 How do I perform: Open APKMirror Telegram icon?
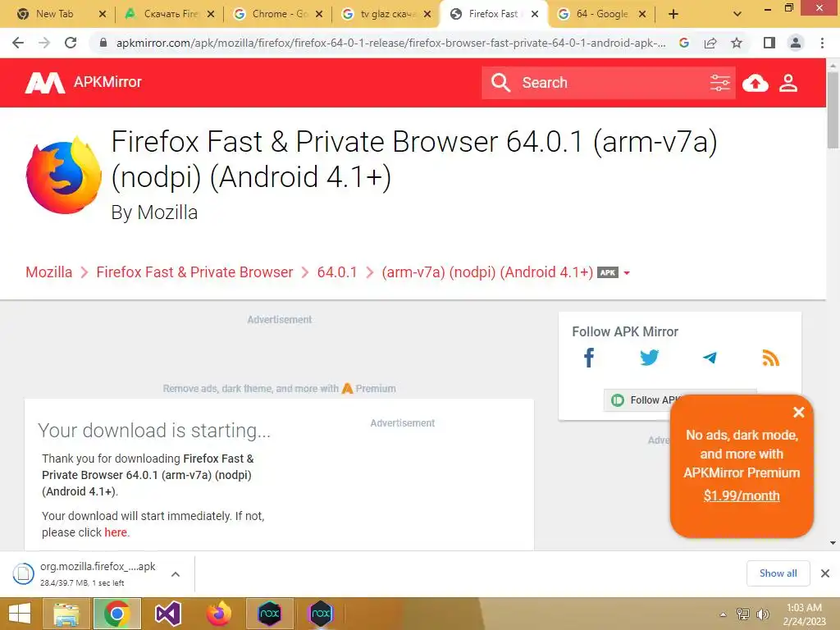pyautogui.click(x=710, y=358)
